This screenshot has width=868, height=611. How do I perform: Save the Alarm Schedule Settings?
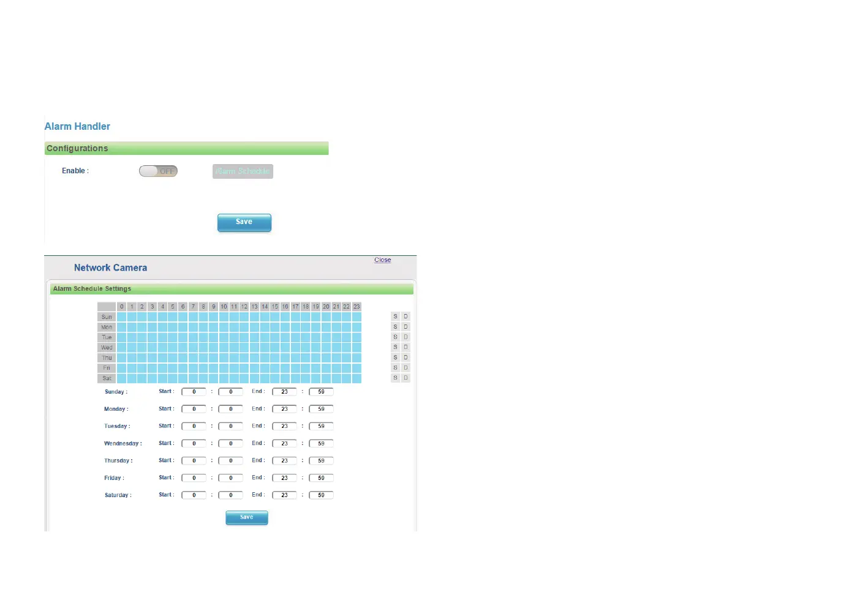pyautogui.click(x=247, y=517)
